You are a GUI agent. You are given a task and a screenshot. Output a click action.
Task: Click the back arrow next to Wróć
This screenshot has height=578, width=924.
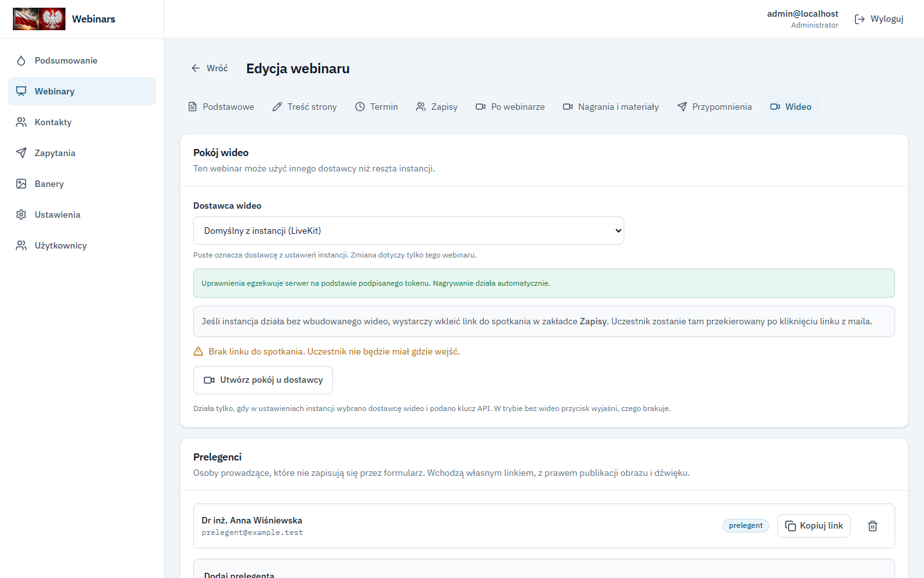click(x=196, y=68)
